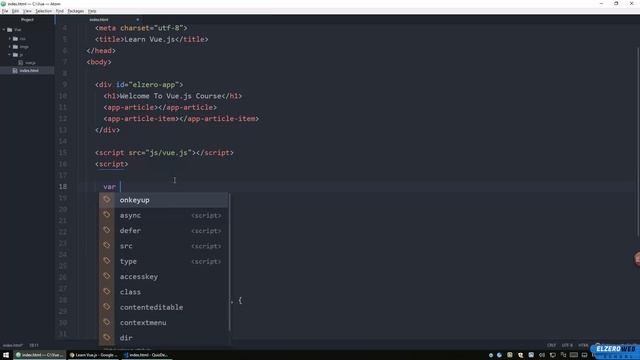Choose the contextmenu autocomplete suggestion
Image resolution: width=640 pixels, height=360 pixels.
point(163,322)
